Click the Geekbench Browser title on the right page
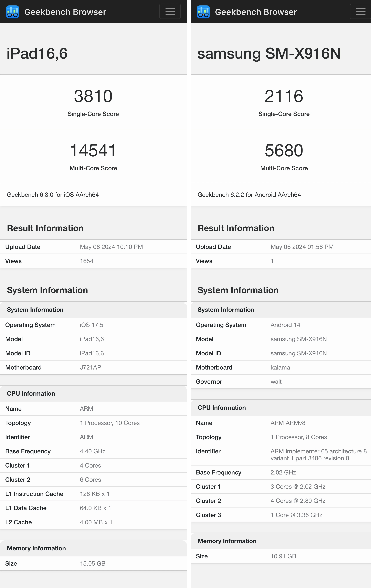 point(256,12)
